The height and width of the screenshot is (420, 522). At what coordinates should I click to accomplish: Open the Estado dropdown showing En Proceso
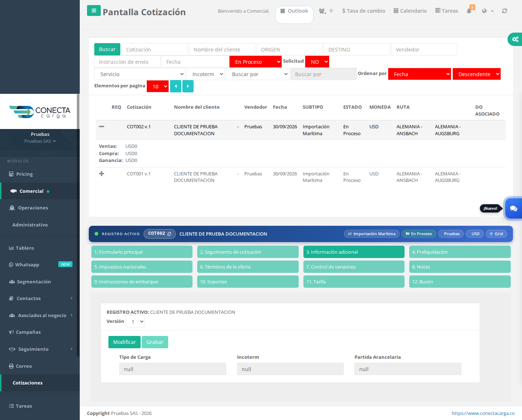256,62
